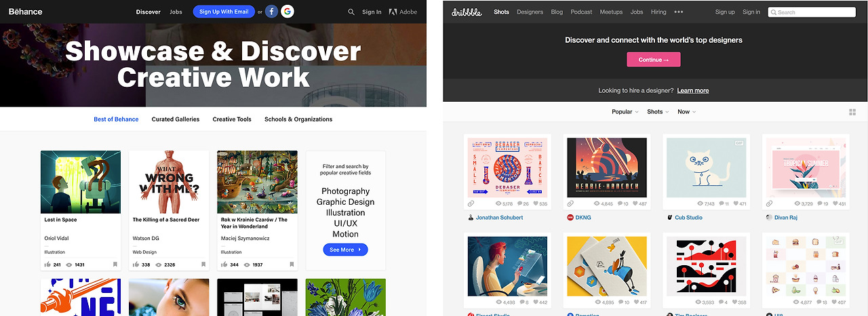Click Sign In on the Behance header
The image size is (868, 316).
[x=372, y=12]
